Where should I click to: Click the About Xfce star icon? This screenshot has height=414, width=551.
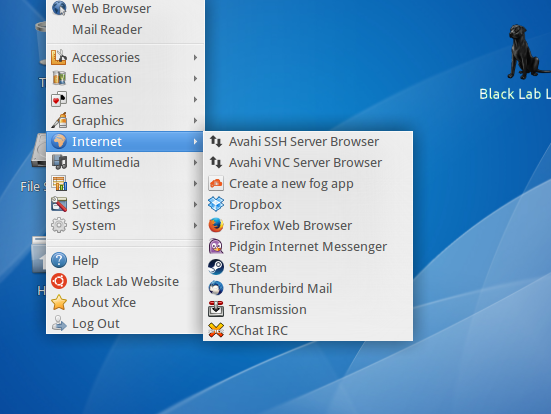tap(59, 302)
